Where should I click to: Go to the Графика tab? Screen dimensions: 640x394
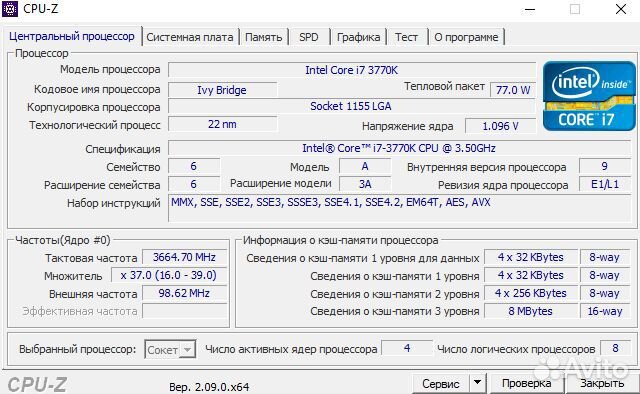[x=358, y=37]
